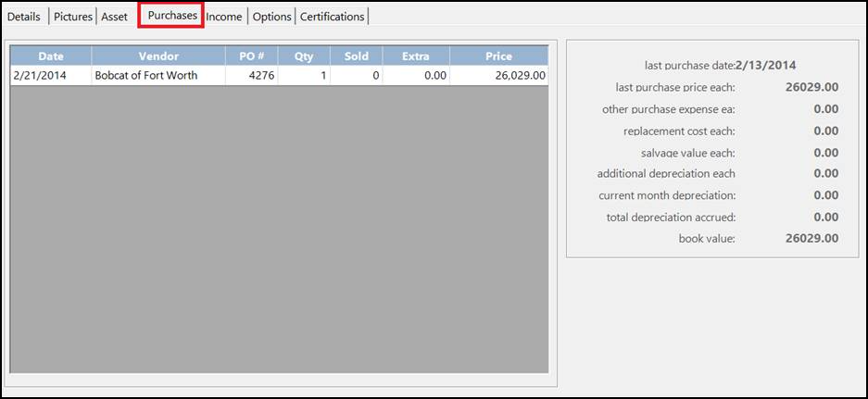The image size is (868, 399).
Task: Click the Sold column header
Action: point(356,56)
